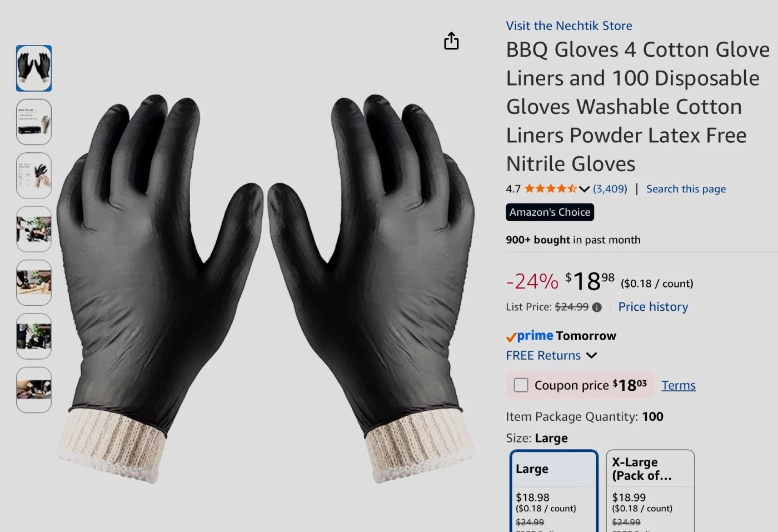Open the Price history link
Image resolution: width=778 pixels, height=532 pixels.
click(x=653, y=307)
